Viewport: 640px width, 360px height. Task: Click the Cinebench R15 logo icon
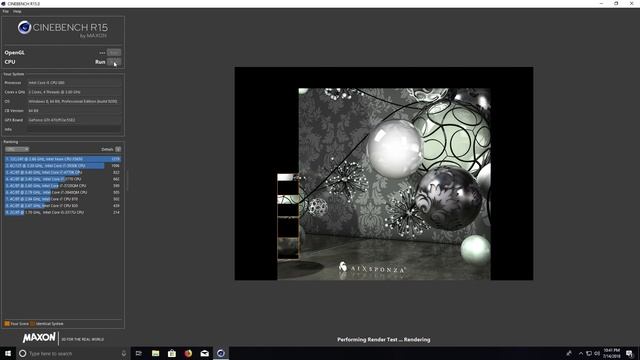(x=24, y=27)
